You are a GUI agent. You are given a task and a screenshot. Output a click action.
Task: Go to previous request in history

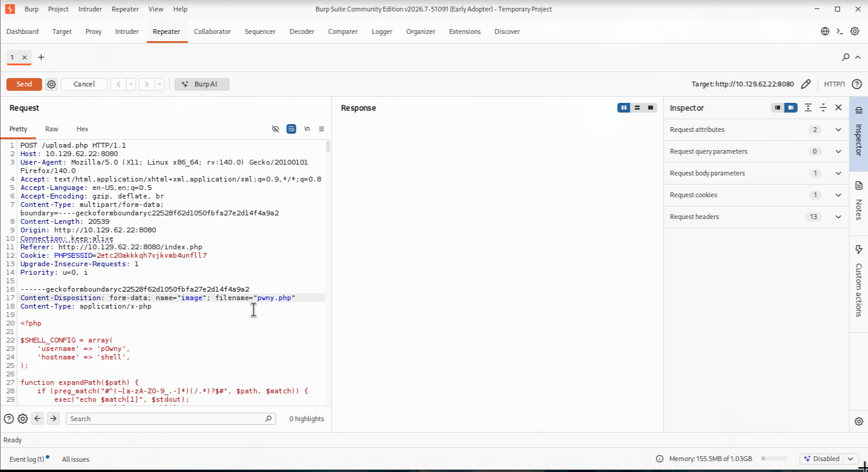coord(119,84)
